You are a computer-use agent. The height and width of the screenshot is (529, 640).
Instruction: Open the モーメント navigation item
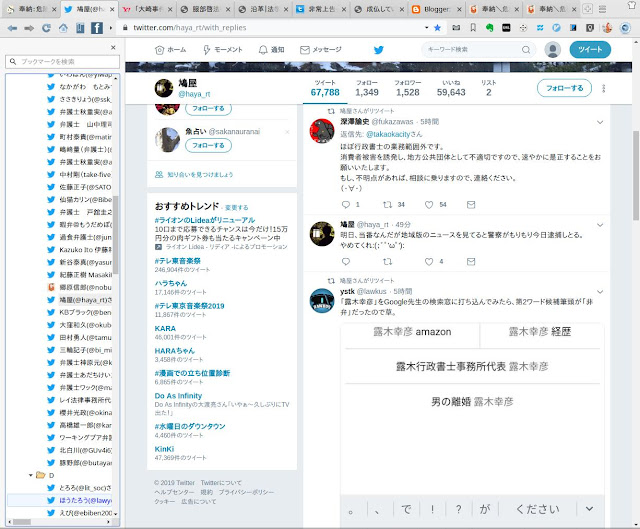pyautogui.click(x=222, y=50)
